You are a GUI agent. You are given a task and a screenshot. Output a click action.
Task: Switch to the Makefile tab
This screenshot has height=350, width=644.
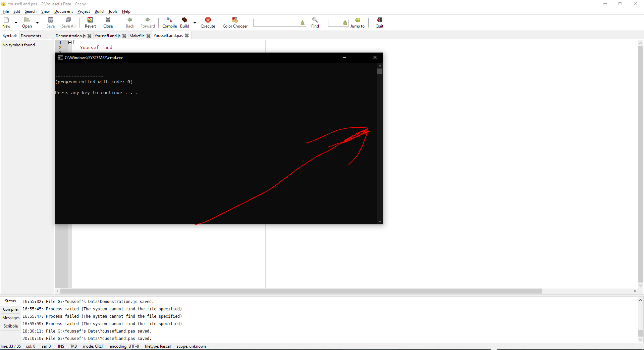pos(137,36)
